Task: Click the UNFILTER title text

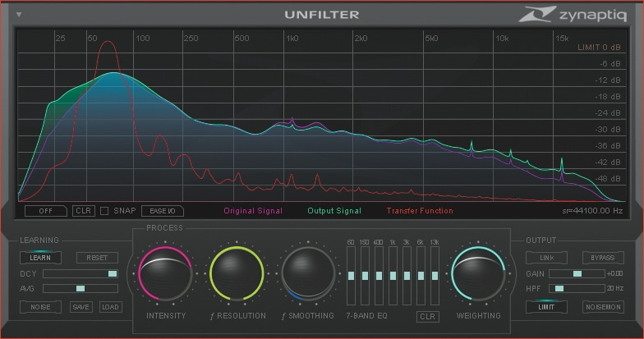Action: 322,15
